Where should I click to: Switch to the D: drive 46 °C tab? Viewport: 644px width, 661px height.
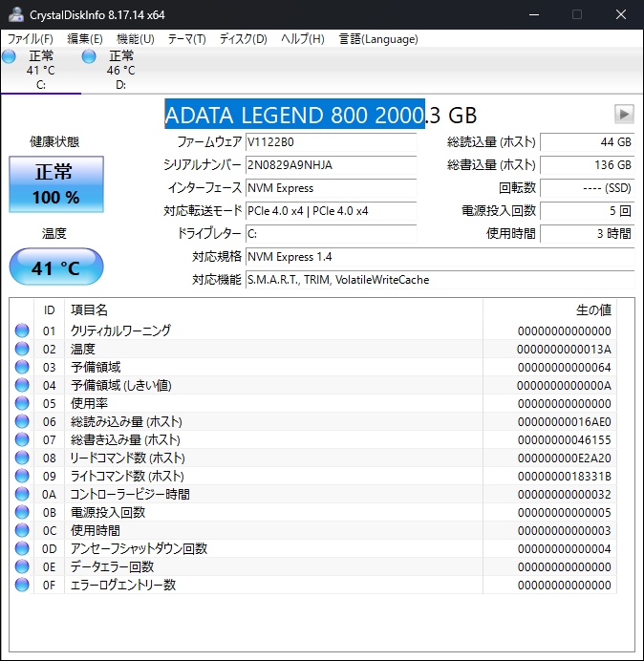coord(121,70)
